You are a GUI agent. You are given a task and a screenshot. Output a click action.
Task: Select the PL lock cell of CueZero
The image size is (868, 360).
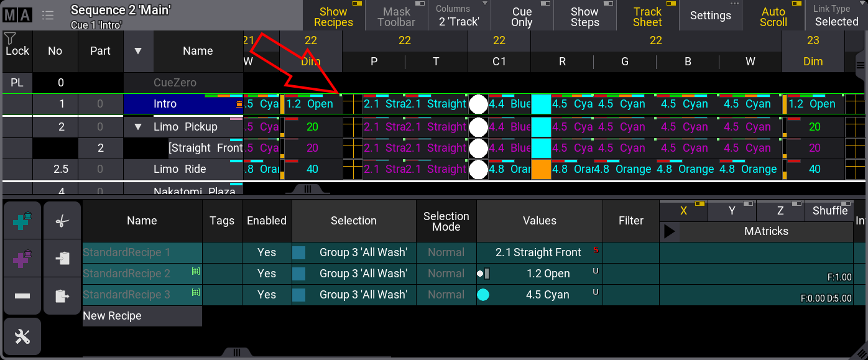(x=17, y=82)
